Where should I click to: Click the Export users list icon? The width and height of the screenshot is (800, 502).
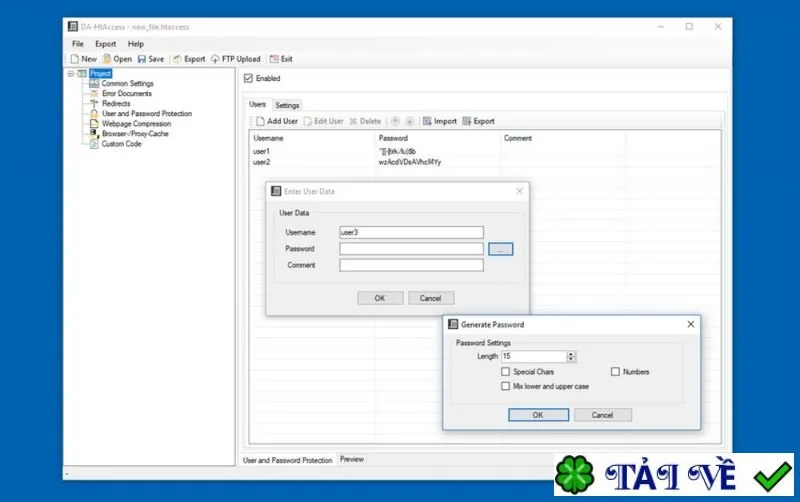[x=466, y=121]
